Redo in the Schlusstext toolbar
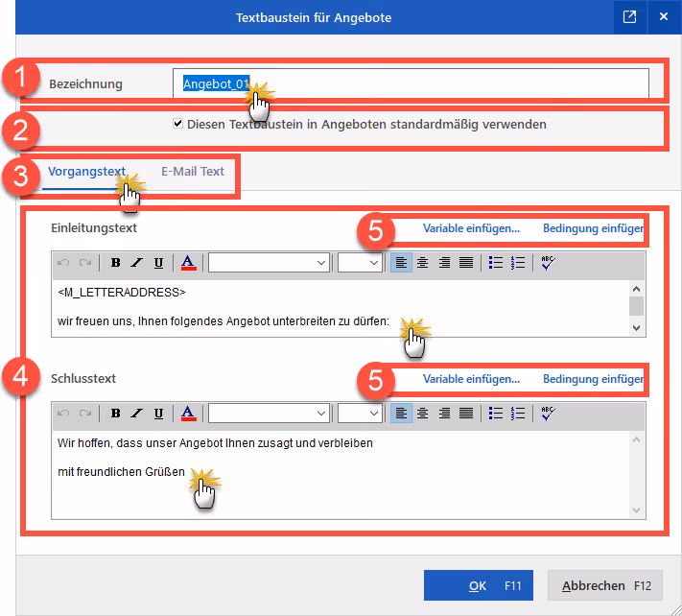This screenshot has height=616, width=682. [85, 414]
